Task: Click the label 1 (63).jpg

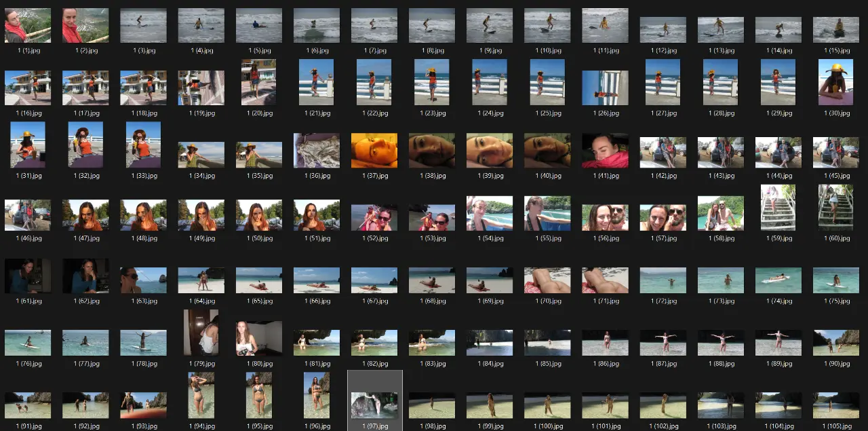Action: (143, 301)
